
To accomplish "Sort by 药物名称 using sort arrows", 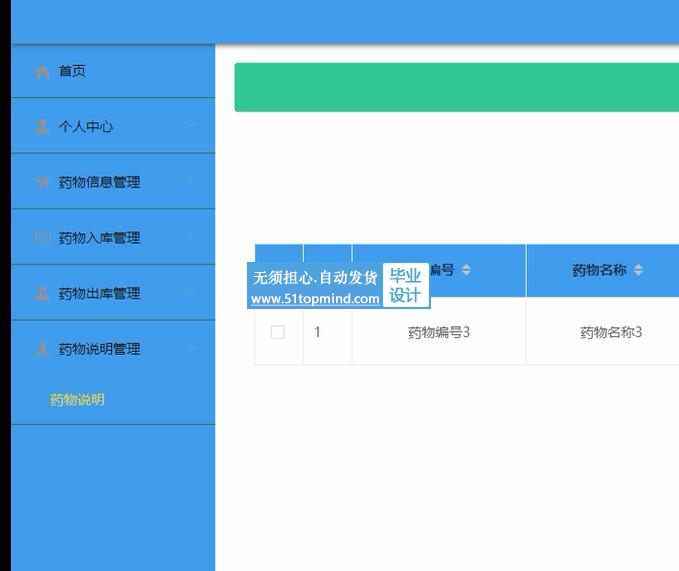I will coord(638,270).
